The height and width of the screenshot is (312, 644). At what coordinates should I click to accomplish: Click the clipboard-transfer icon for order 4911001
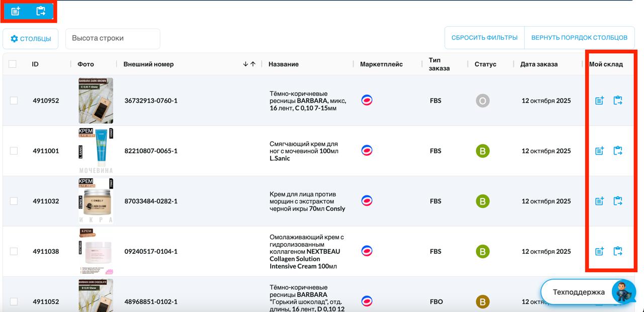point(618,151)
